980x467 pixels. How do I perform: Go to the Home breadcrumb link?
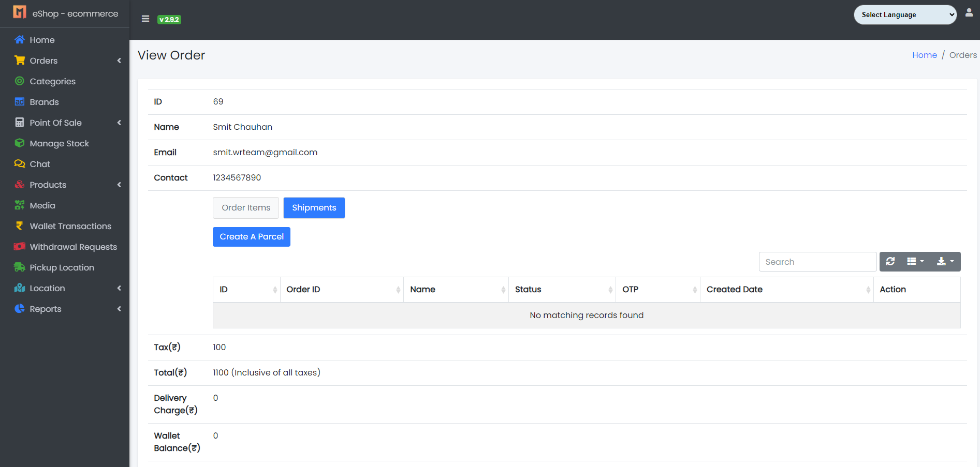pos(924,55)
